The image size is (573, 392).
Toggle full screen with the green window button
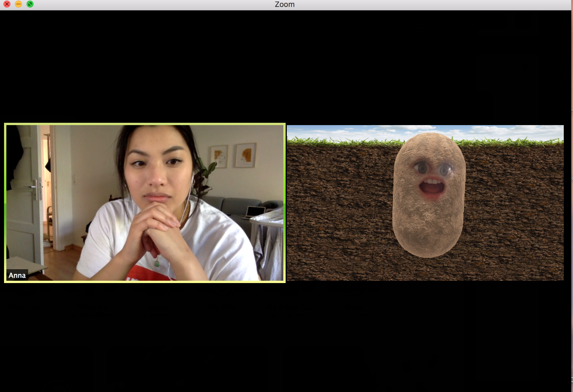pos(30,4)
